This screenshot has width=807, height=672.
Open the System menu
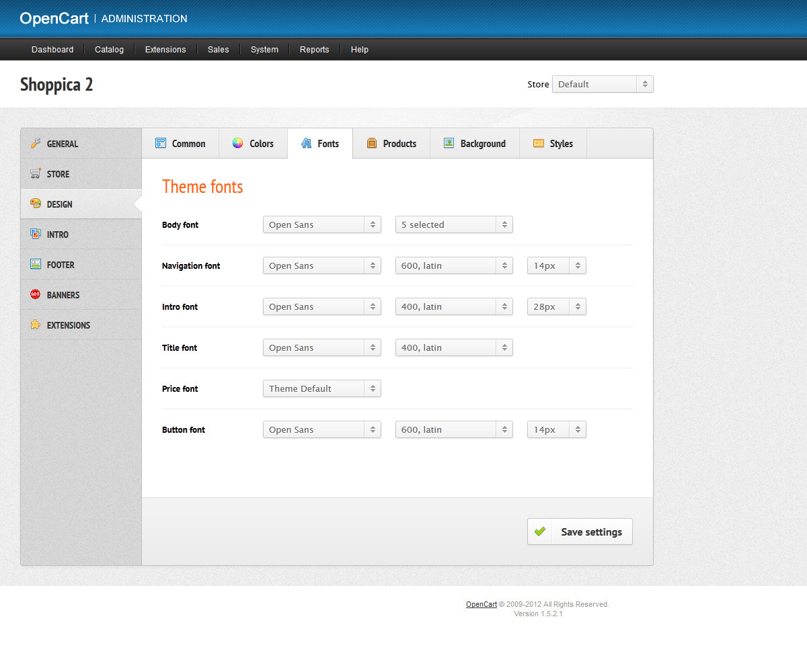[264, 49]
